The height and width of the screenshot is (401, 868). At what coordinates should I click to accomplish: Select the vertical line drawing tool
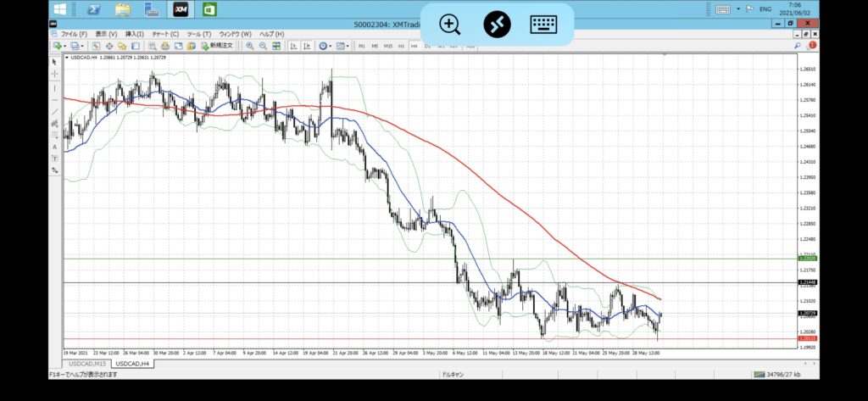[55, 87]
